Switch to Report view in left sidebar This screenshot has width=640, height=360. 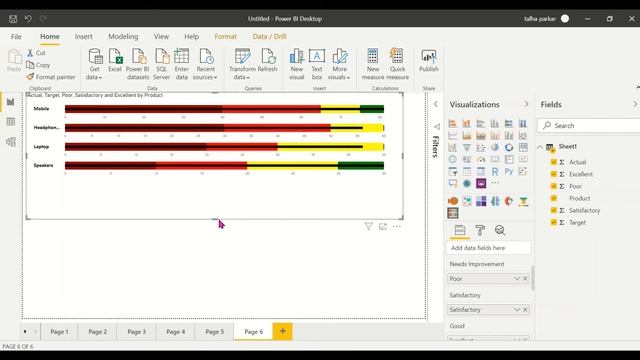[x=11, y=102]
